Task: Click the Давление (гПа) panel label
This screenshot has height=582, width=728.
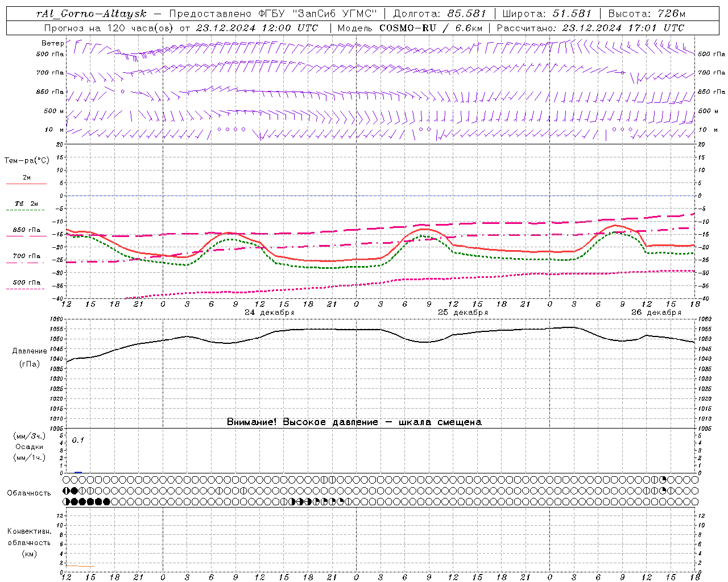Action: [30, 357]
